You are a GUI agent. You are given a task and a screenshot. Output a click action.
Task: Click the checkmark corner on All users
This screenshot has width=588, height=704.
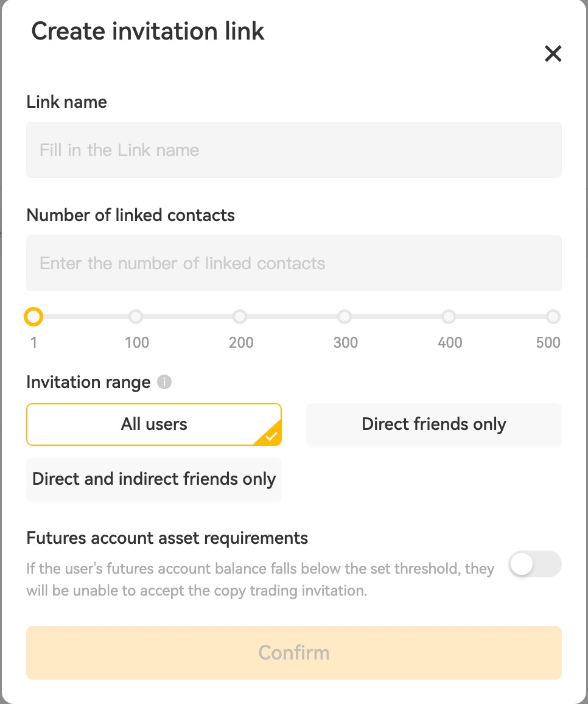click(271, 436)
